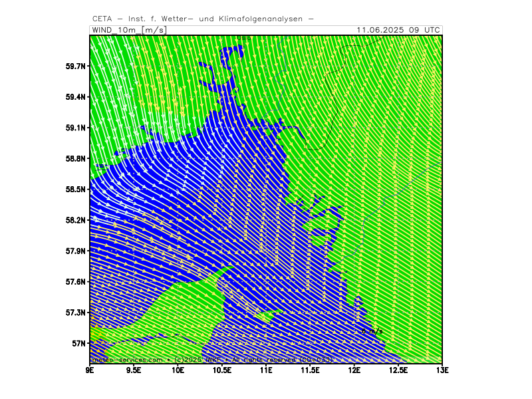
Task: Click the 57.9N latitude label
Action: (x=76, y=251)
